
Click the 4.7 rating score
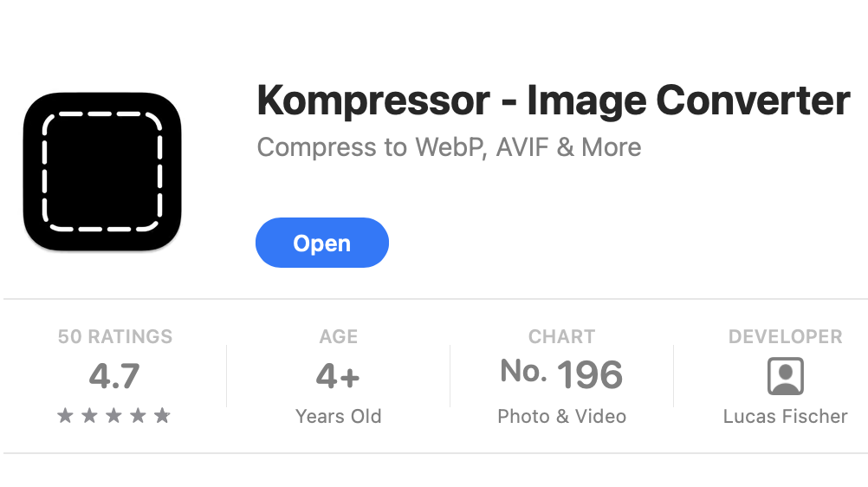pos(114,377)
